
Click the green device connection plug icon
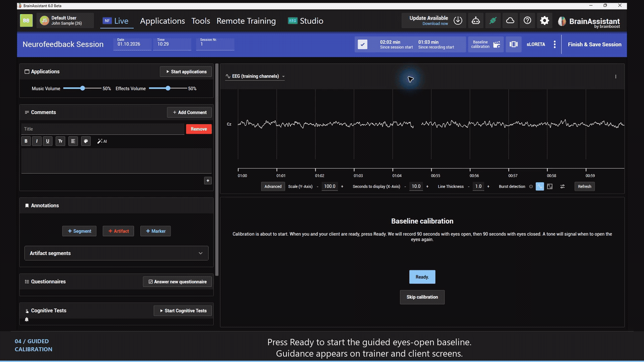click(x=493, y=21)
